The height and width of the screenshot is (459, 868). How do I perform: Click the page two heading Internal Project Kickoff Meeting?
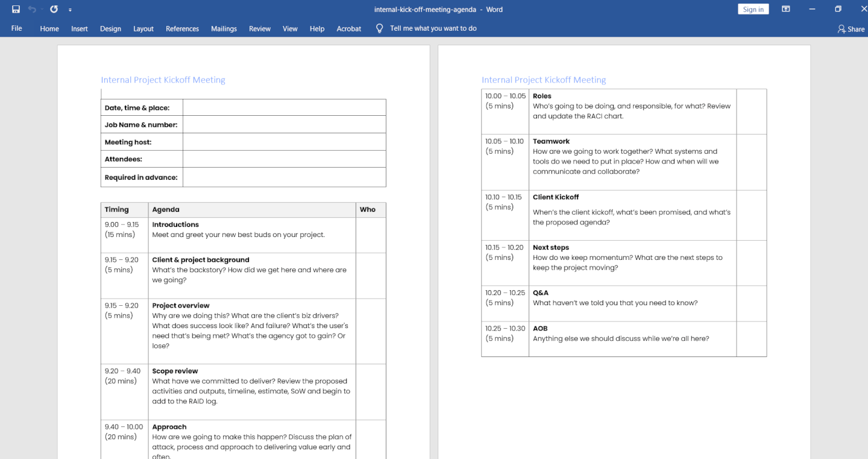544,80
